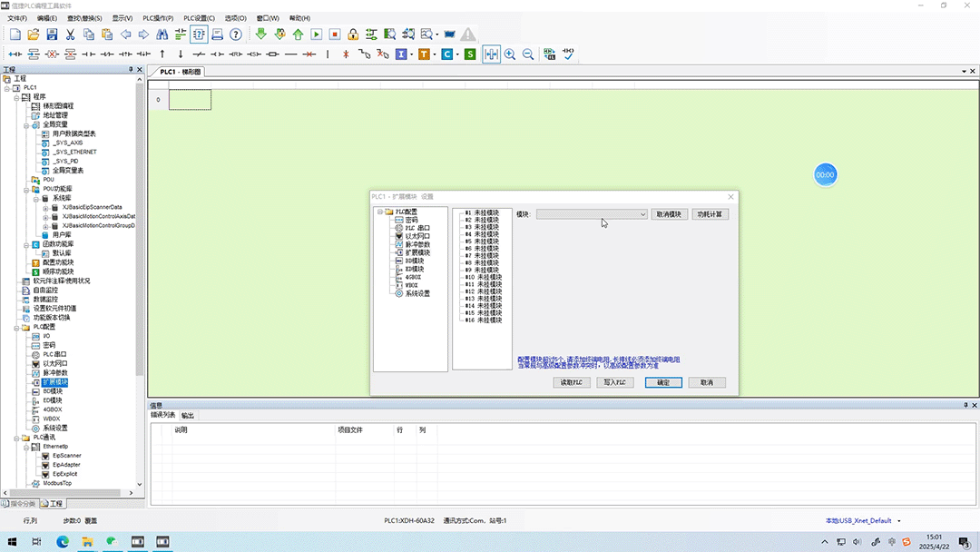Click the green S sequence block icon
Image resolution: width=980 pixels, height=552 pixels.
[470, 54]
